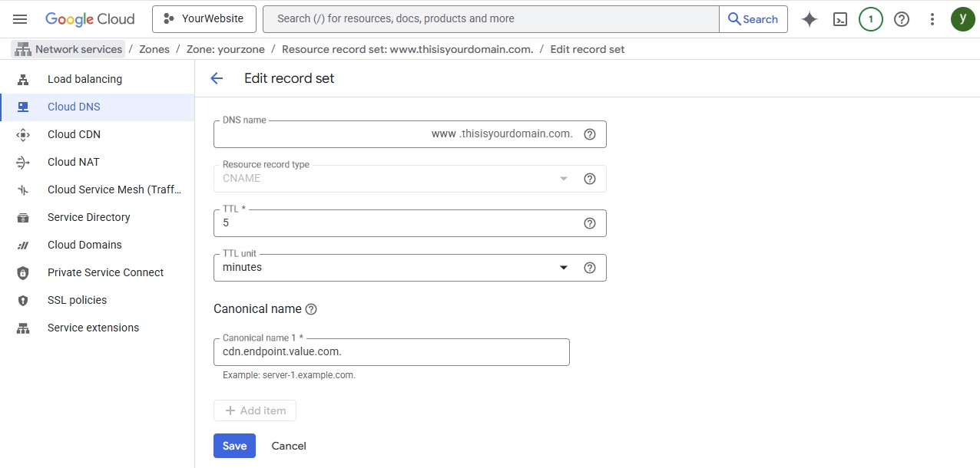Screen dimensions: 980x468
Task: Select Cloud CDN in the sidebar
Action: click(74, 134)
